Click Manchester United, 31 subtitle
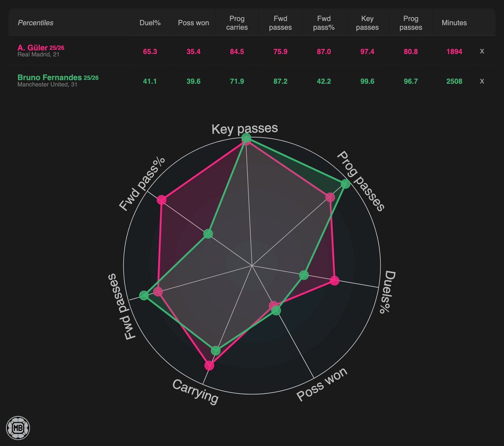The image size is (504, 446). (x=47, y=84)
